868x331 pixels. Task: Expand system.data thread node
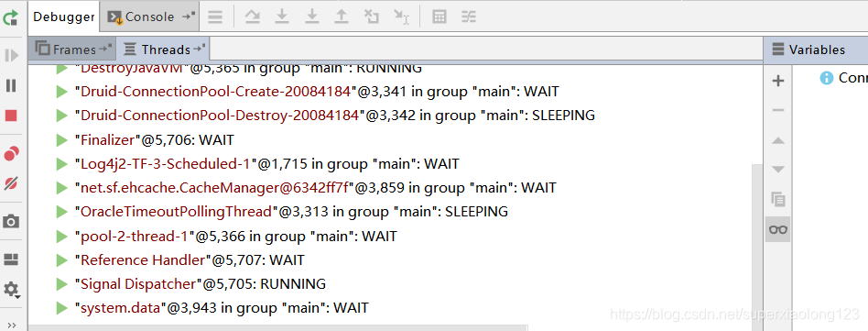[62, 308]
